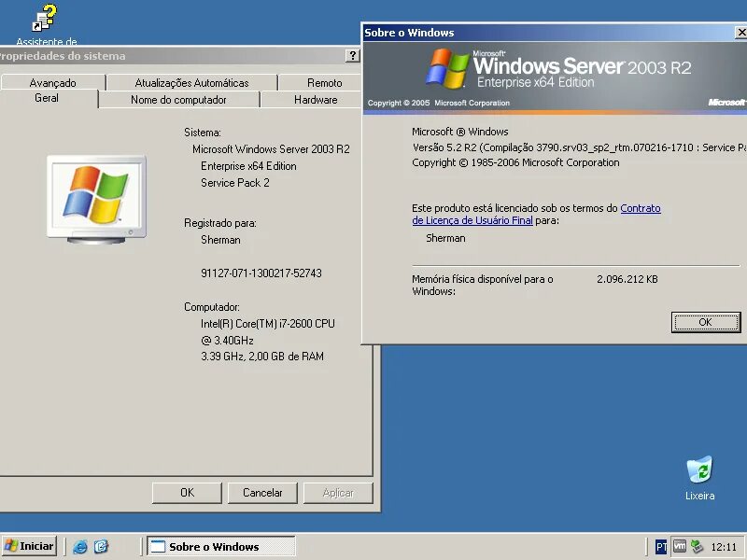747x560 pixels.
Task: Click the taskbar clock showing 12:11
Action: pos(723,547)
